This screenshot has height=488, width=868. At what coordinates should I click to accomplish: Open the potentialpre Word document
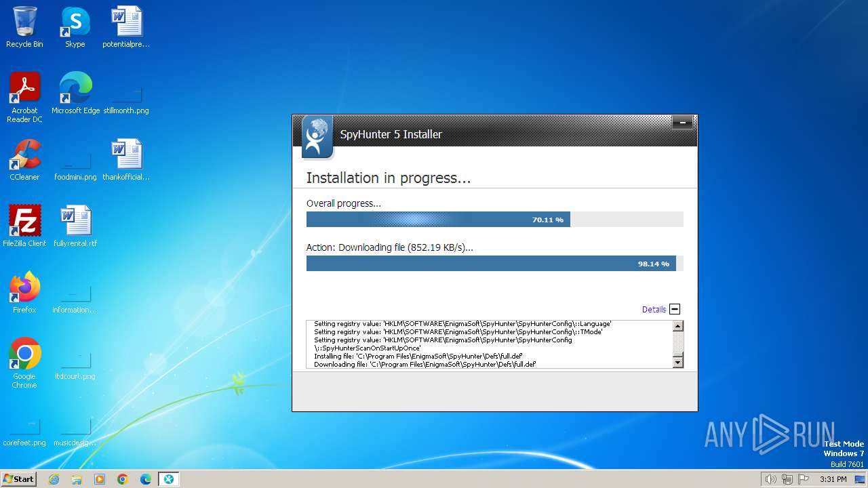126,27
